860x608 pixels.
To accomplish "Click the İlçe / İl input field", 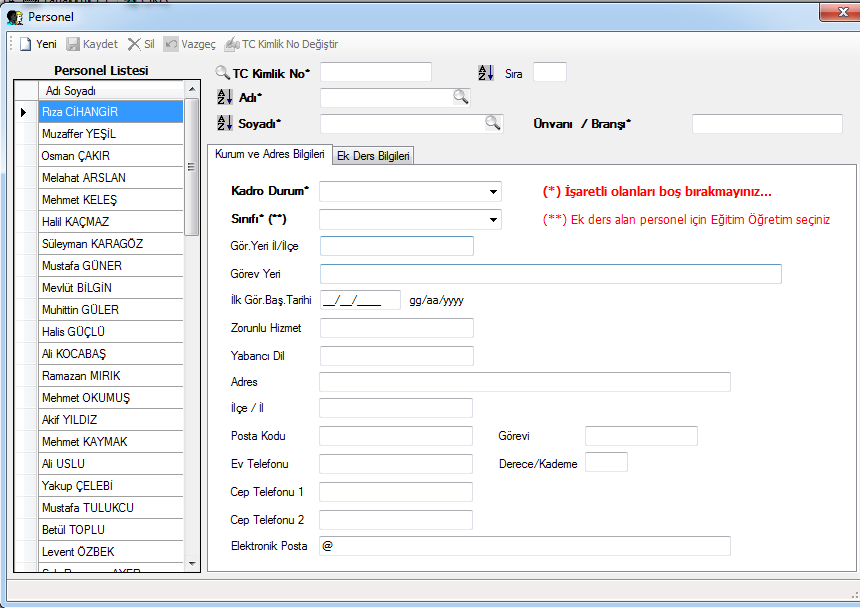I will tap(396, 408).
